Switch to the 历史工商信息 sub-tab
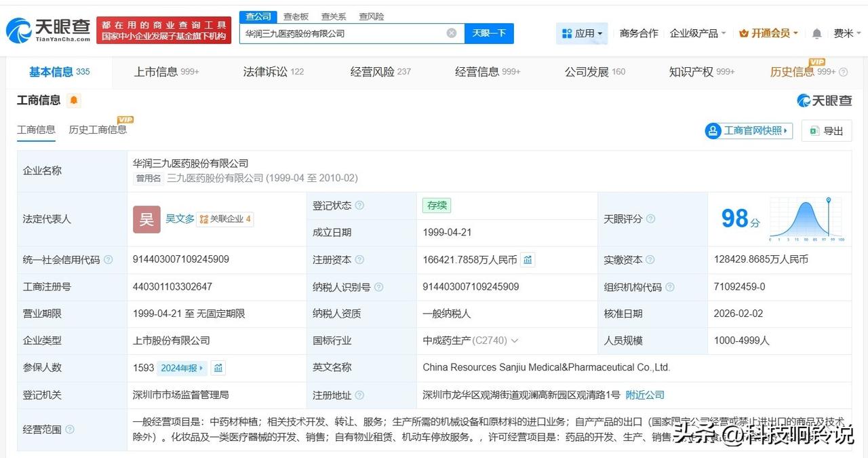This screenshot has width=868, height=458. pos(98,129)
